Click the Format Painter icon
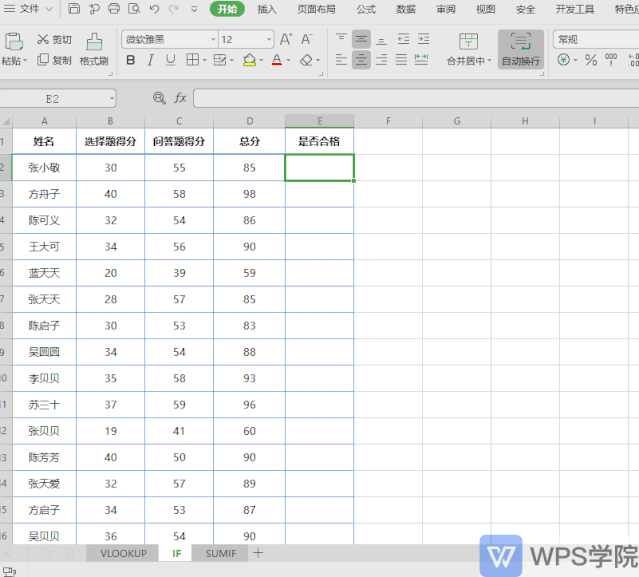639x577 pixels. [x=94, y=42]
